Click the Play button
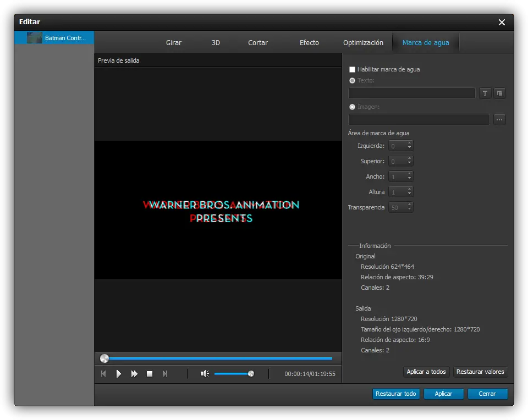The width and height of the screenshot is (528, 420). pyautogui.click(x=119, y=374)
